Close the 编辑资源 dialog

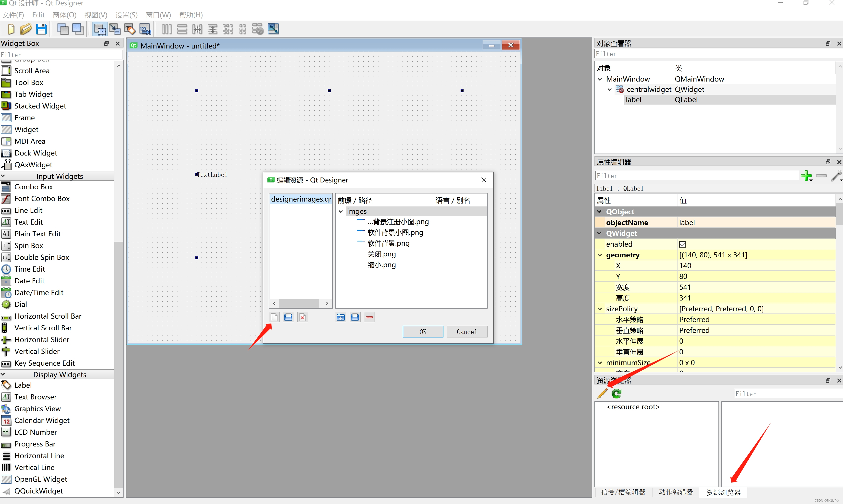[484, 180]
